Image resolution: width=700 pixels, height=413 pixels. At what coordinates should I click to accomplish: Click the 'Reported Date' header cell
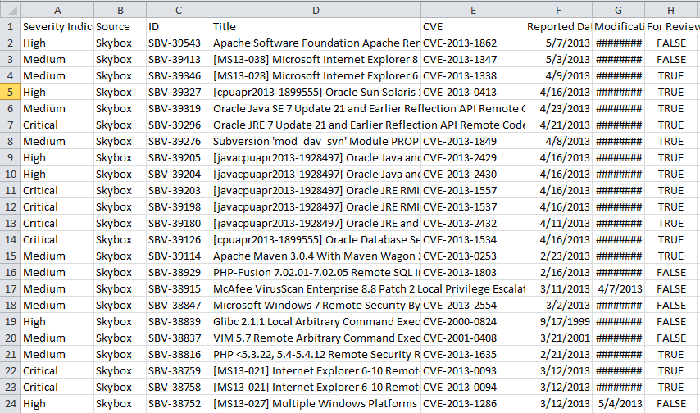tap(559, 27)
